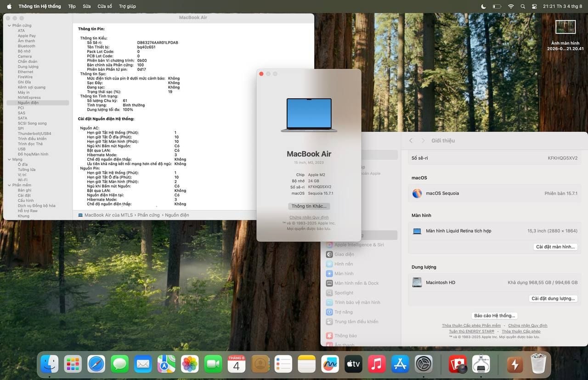Viewport: 588px width, 380px height.
Task: Click the Cài đặt màn hình button
Action: coord(555,247)
